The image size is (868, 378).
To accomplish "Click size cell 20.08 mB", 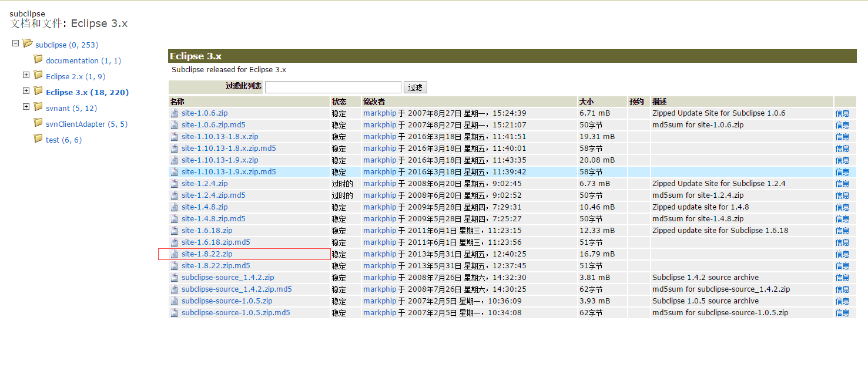I will pos(597,160).
